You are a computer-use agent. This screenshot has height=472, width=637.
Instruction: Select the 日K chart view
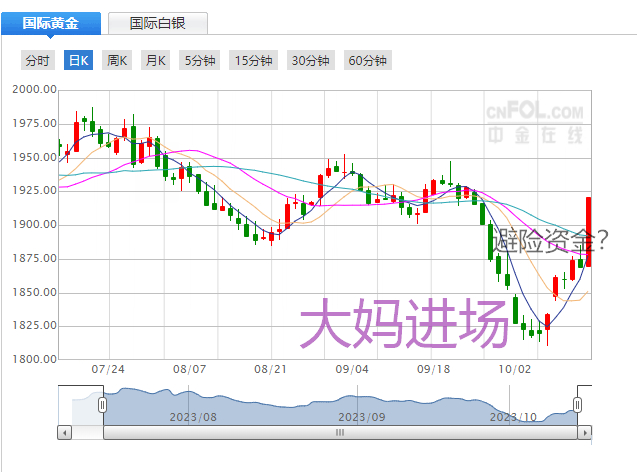(78, 61)
